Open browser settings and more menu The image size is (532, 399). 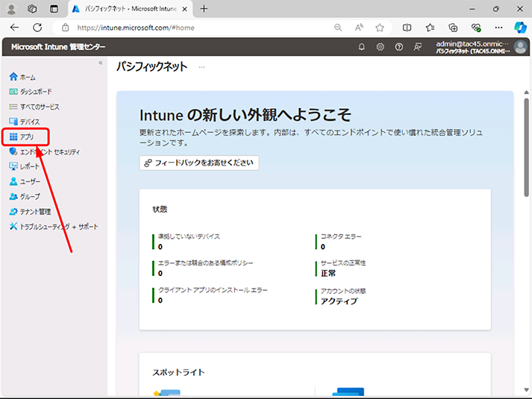click(498, 28)
